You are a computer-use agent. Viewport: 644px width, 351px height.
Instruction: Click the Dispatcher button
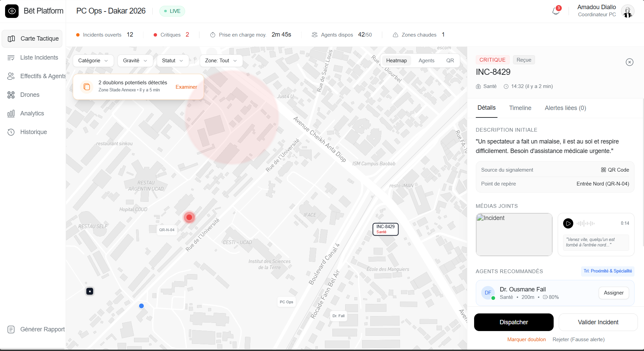[x=514, y=322]
